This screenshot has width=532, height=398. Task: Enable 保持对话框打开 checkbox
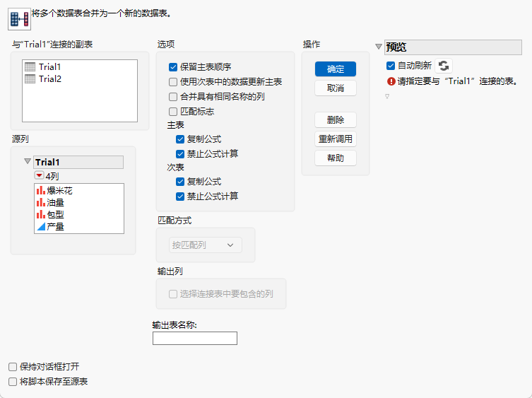pyautogui.click(x=13, y=367)
